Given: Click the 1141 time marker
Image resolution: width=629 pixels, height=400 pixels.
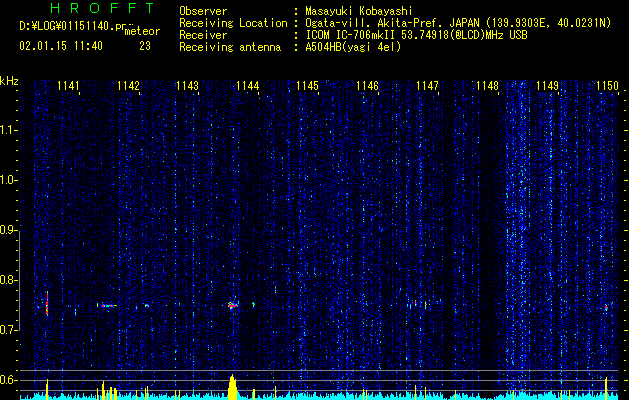Looking at the screenshot, I should pyautogui.click(x=68, y=86).
